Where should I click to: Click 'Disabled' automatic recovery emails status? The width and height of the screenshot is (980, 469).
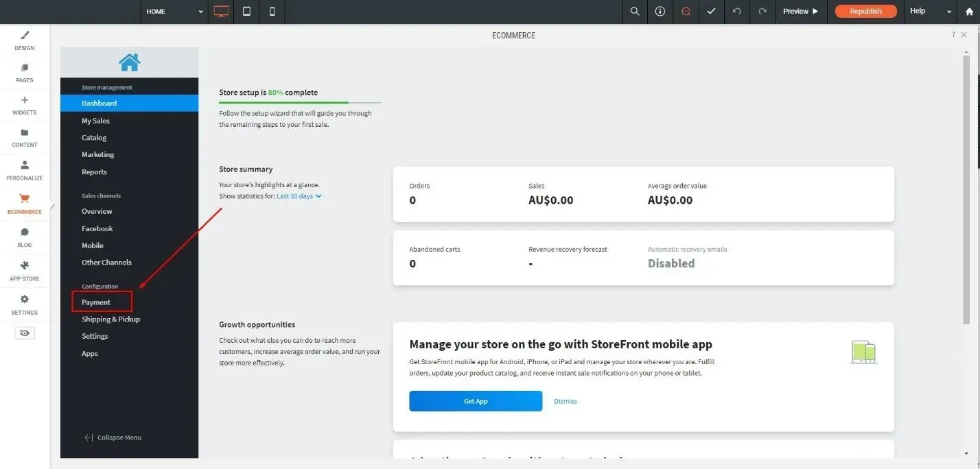pyautogui.click(x=671, y=263)
